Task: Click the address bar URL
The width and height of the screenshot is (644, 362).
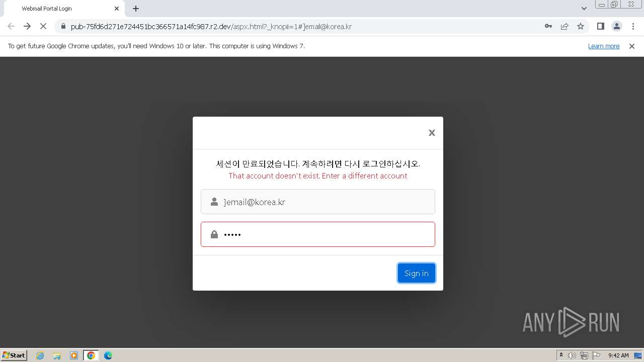Action: pyautogui.click(x=211, y=26)
